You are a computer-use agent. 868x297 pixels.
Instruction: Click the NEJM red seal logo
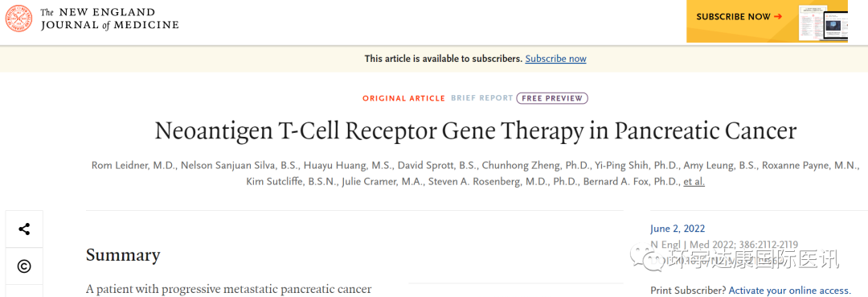point(18,19)
